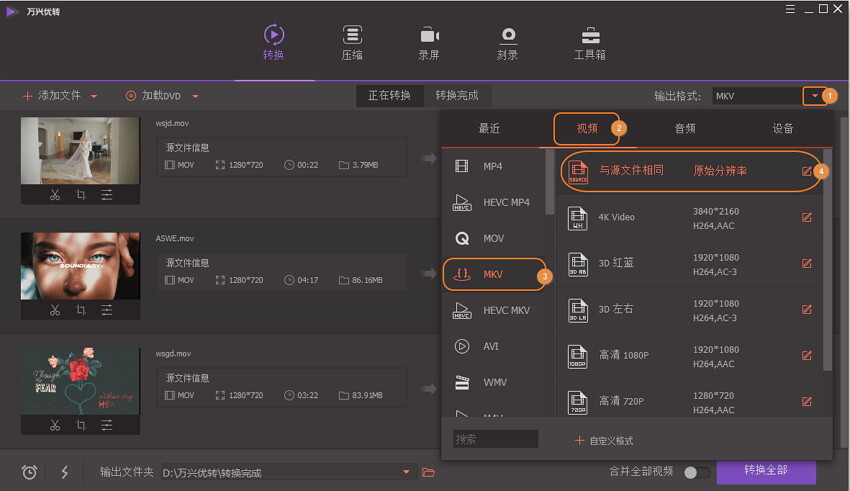
Task: Open output folder icon at bottom bar
Action: click(429, 472)
